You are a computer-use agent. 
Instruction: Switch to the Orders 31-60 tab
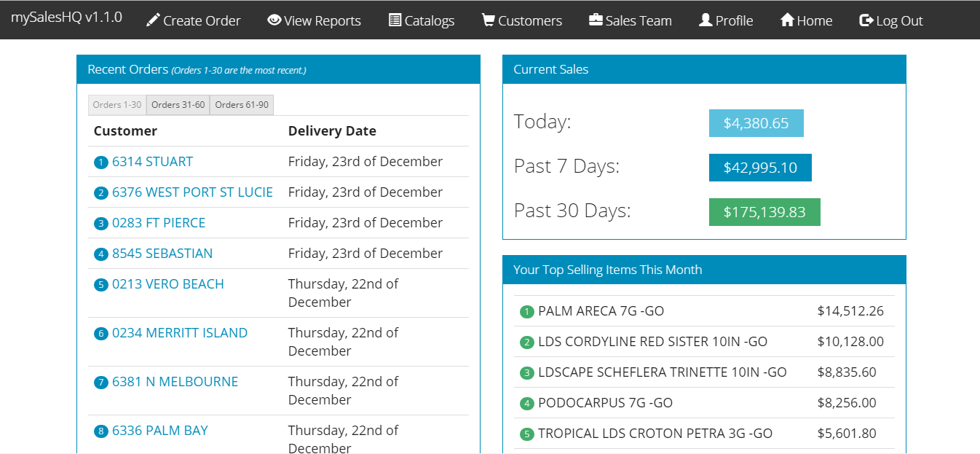coord(178,105)
